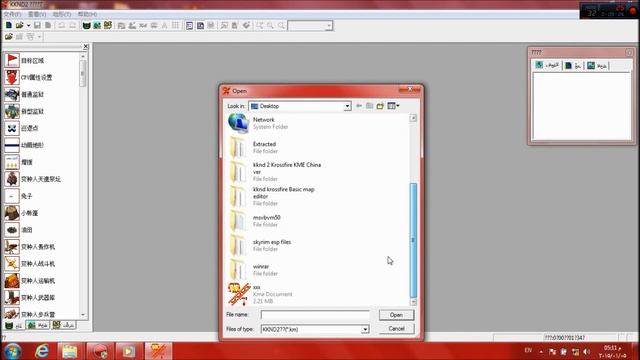Select the kknd 2 Krossfire KME China ver folder
The image size is (640, 360).
pyautogui.click(x=276, y=171)
